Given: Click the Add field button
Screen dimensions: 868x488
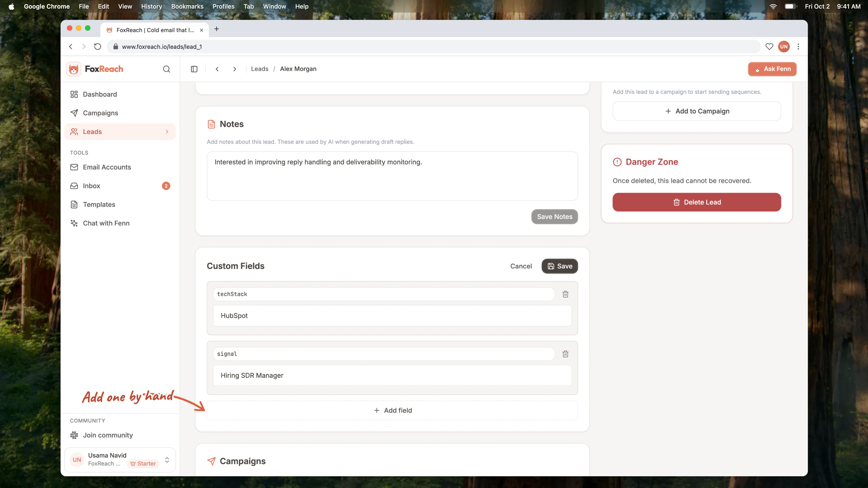Looking at the screenshot, I should click(x=392, y=410).
